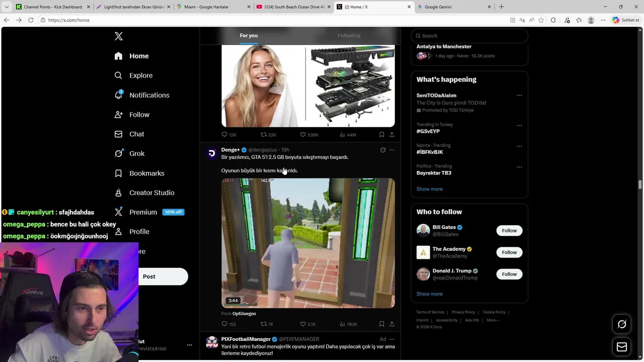Click the Follow person icon in sidebar
Screen dimensions: 644x362
118,115
